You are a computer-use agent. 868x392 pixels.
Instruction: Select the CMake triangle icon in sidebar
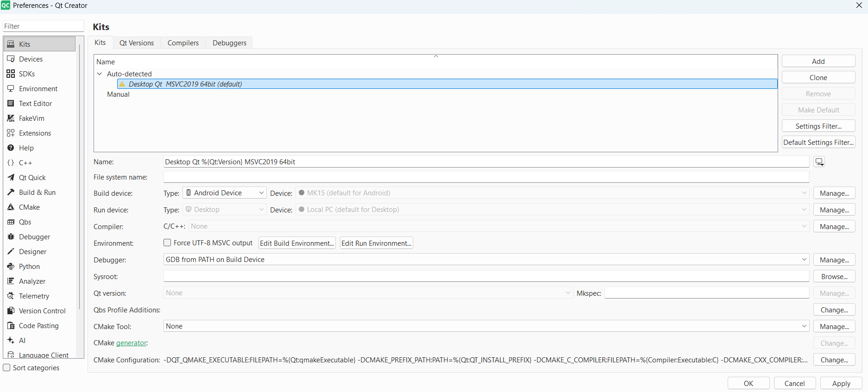point(11,207)
